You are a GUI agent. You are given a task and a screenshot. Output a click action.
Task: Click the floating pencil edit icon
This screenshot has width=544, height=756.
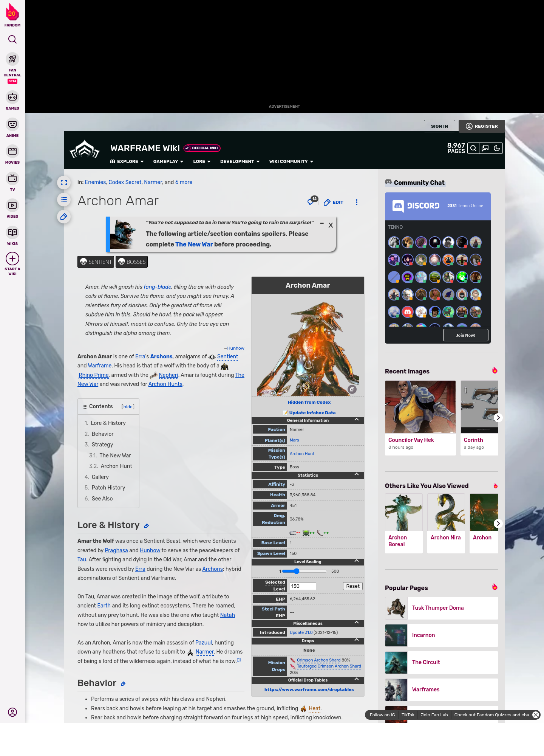[64, 217]
